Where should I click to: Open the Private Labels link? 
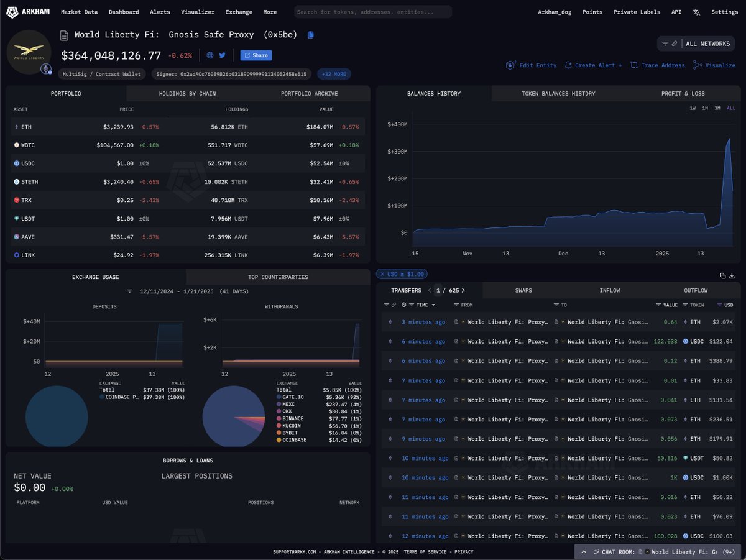637,12
